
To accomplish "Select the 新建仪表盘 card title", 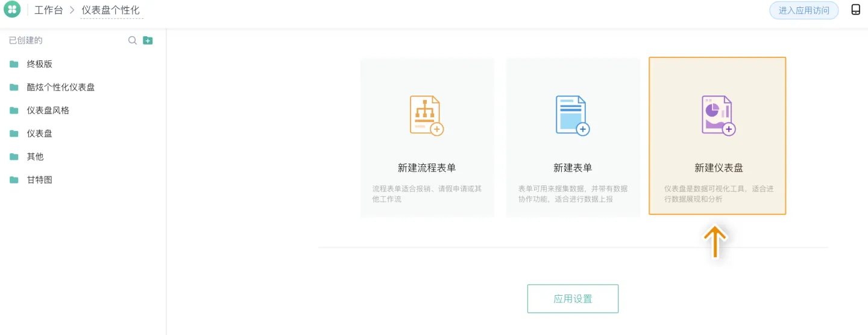I will 719,168.
